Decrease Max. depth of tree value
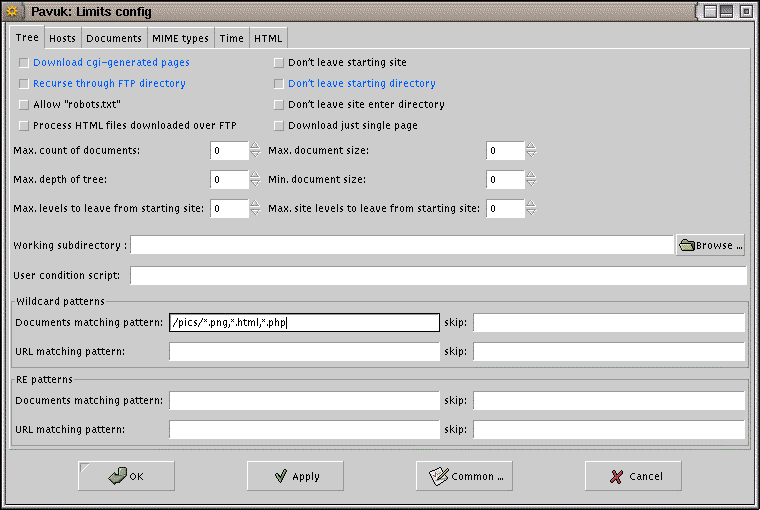 pyautogui.click(x=255, y=183)
